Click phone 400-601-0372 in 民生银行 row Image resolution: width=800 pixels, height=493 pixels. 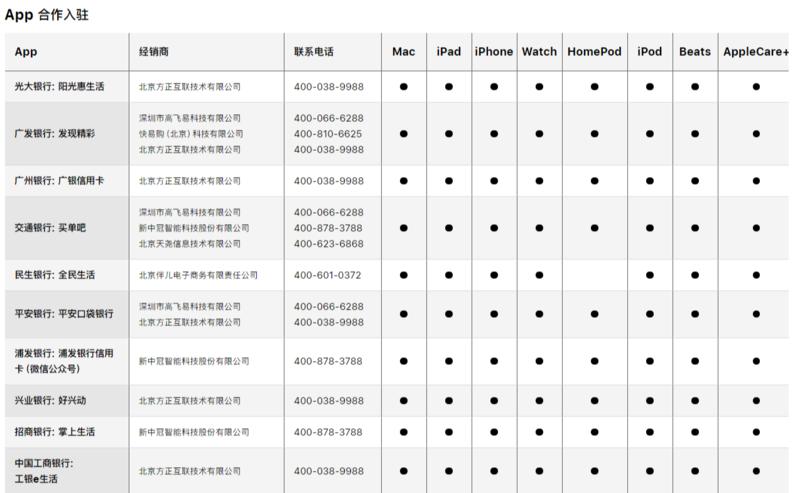point(328,275)
